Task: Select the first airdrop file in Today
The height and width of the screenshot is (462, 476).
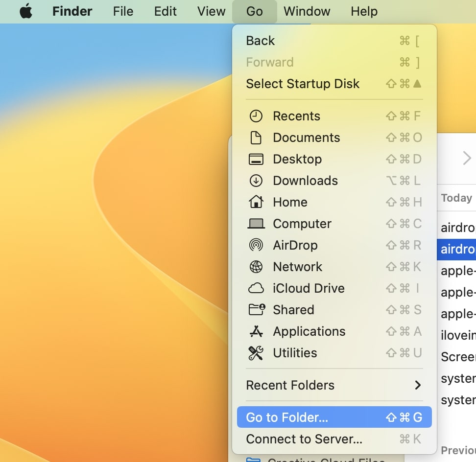Action: click(x=456, y=228)
